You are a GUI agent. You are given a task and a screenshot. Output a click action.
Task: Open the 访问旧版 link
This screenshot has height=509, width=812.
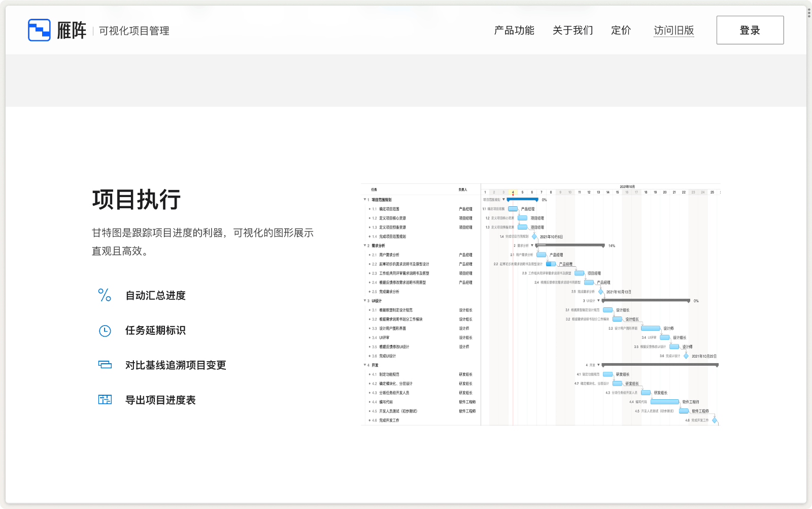[x=674, y=30]
